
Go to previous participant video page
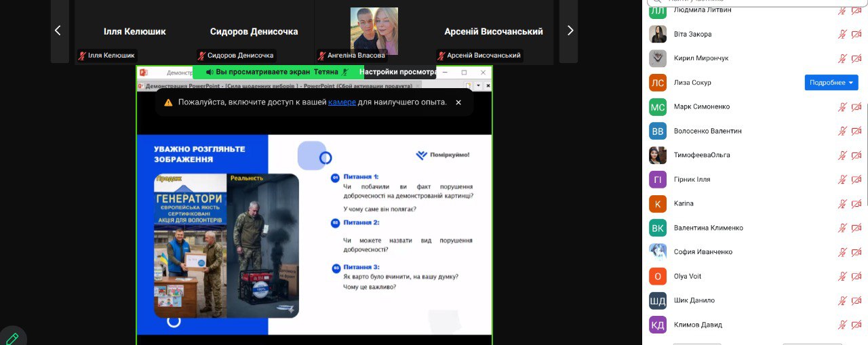[x=58, y=31]
